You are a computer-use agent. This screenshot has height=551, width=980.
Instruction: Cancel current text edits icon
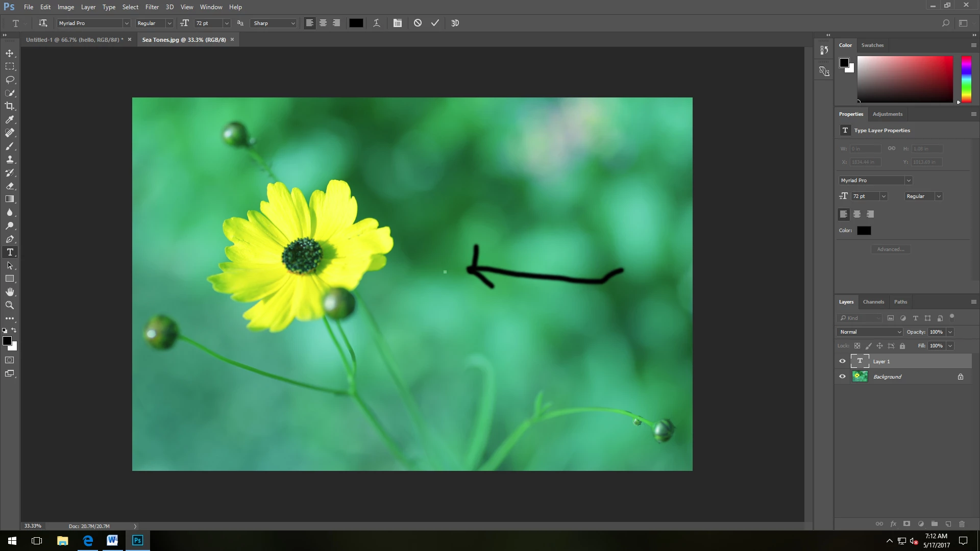tap(418, 23)
